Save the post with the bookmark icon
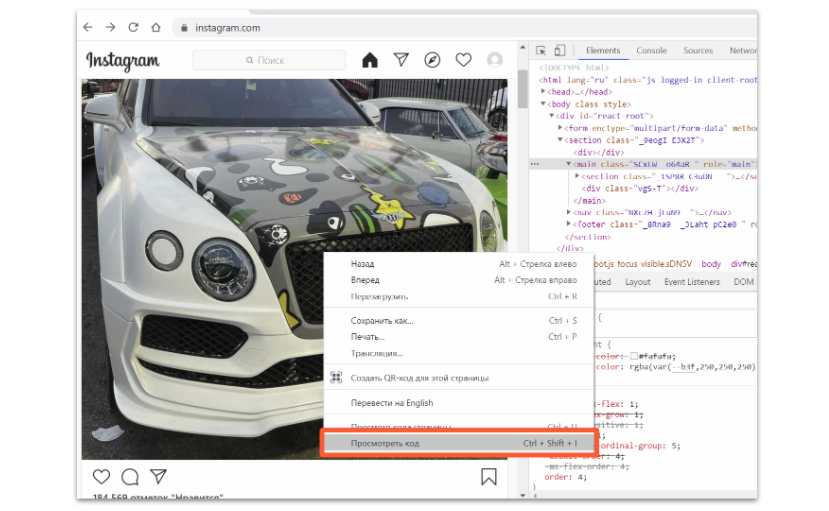Screen dimensions: 829x511 (489, 477)
